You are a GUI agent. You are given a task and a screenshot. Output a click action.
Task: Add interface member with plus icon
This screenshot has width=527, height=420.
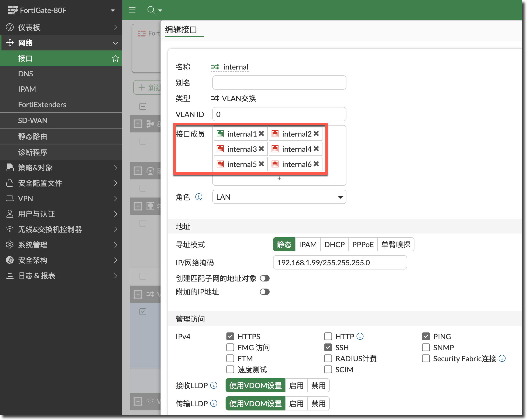coord(279,178)
